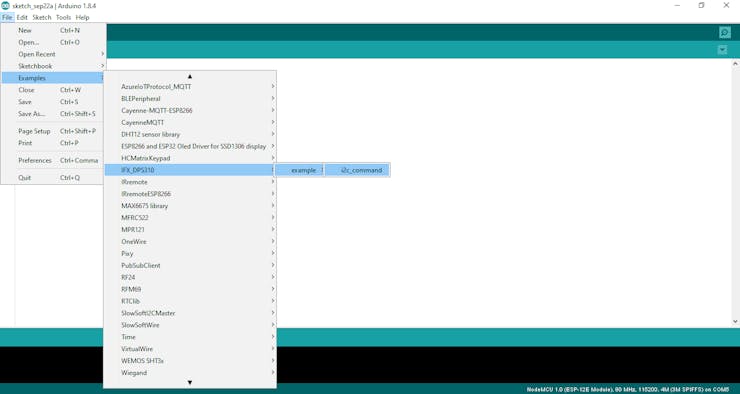
Task: Open the WEMOS SHT3x examples entry
Action: (x=190, y=360)
